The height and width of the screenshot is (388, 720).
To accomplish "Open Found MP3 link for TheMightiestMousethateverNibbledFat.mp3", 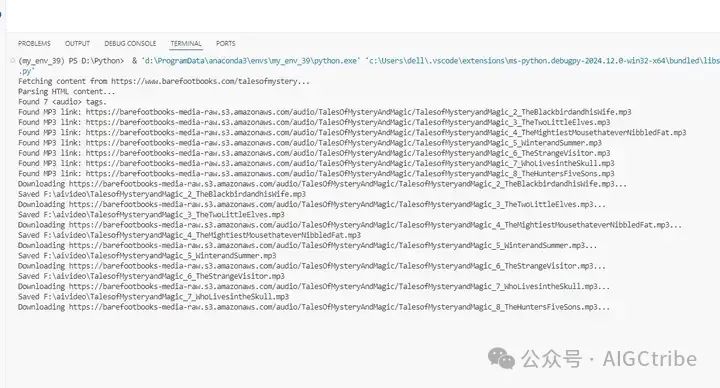I will 386,133.
